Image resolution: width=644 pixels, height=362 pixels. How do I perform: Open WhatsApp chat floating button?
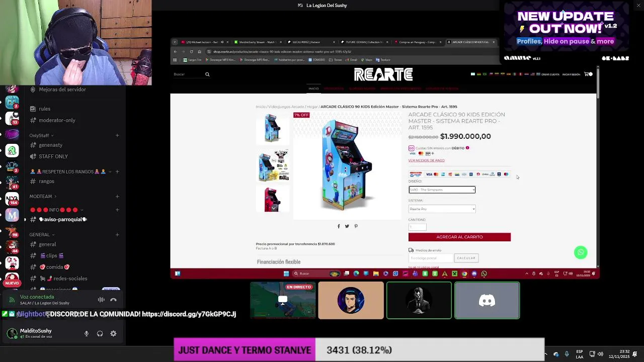coord(581,252)
